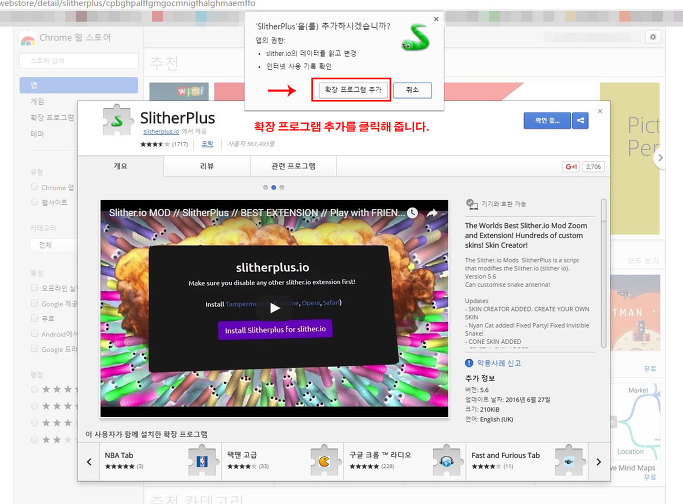Switch to the 리뷰 tab
The width and height of the screenshot is (683, 504).
click(207, 166)
